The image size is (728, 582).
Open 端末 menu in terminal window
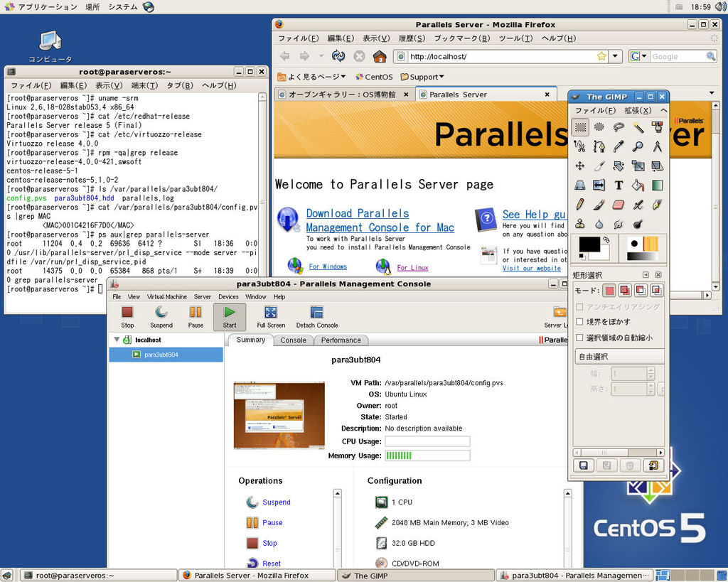tap(145, 85)
